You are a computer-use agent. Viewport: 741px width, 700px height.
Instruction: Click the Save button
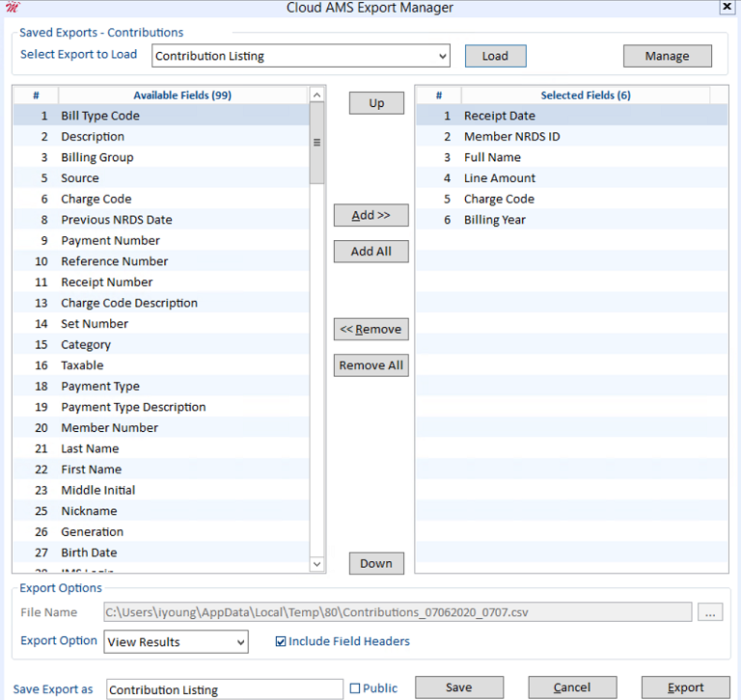pyautogui.click(x=459, y=687)
